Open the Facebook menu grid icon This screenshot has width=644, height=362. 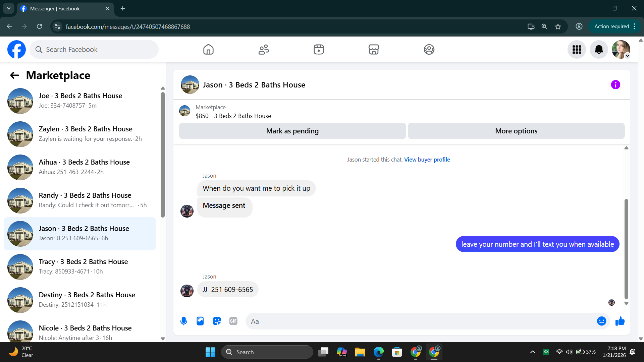577,50
